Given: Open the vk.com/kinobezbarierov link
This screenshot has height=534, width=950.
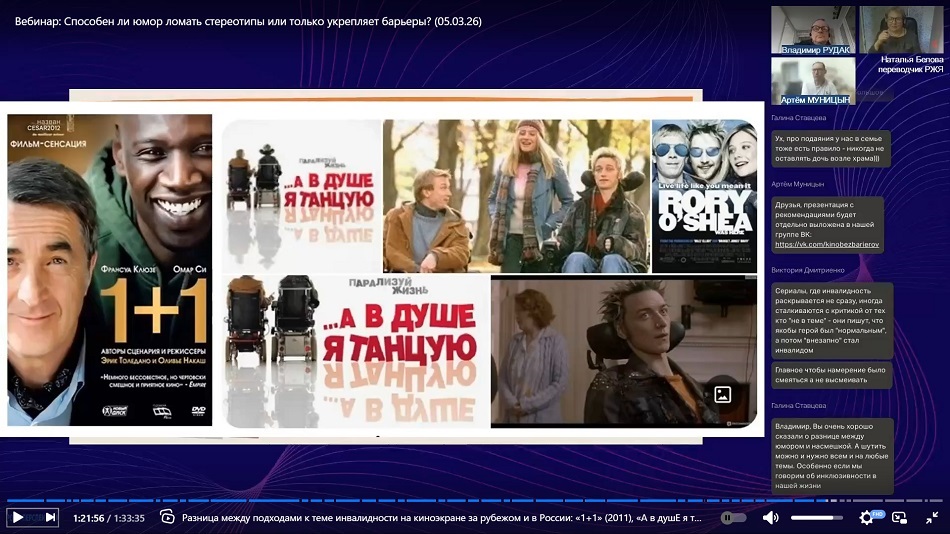Looking at the screenshot, I should [x=825, y=244].
